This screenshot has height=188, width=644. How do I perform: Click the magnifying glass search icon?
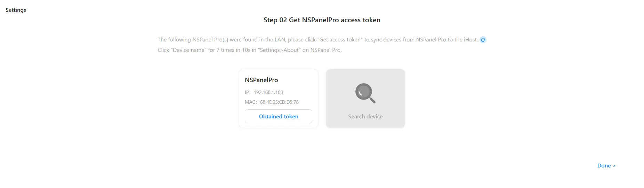click(x=365, y=93)
